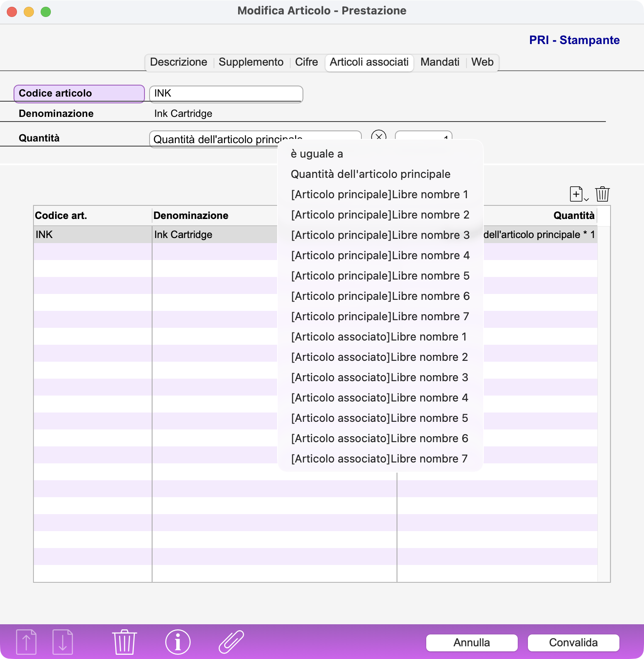The width and height of the screenshot is (644, 659).
Task: Click the trash icon above the table
Action: tap(602, 194)
